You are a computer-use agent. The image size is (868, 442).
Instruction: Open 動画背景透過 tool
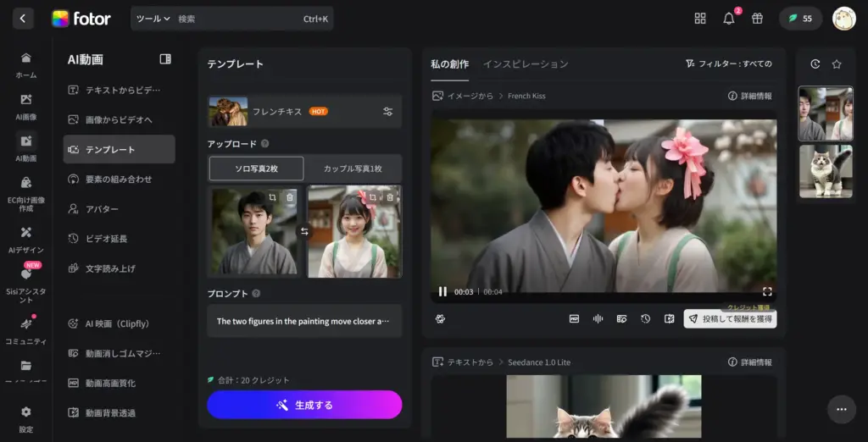[x=119, y=412]
